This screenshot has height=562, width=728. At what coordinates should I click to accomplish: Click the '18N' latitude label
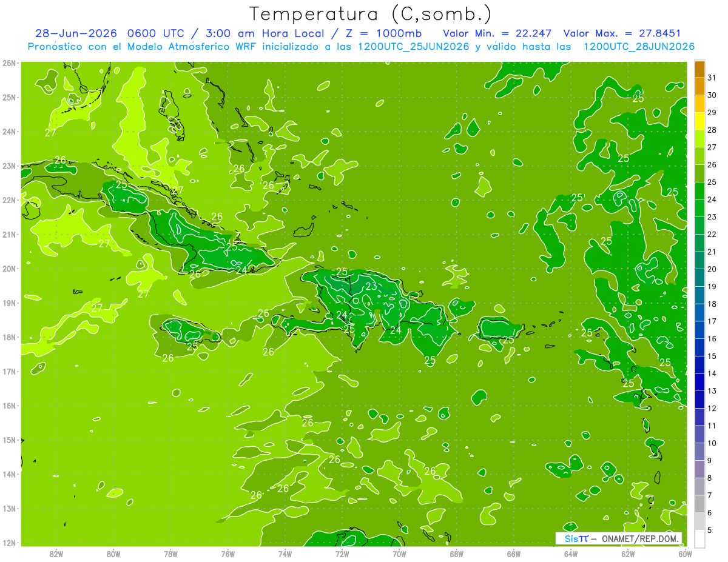click(x=8, y=337)
